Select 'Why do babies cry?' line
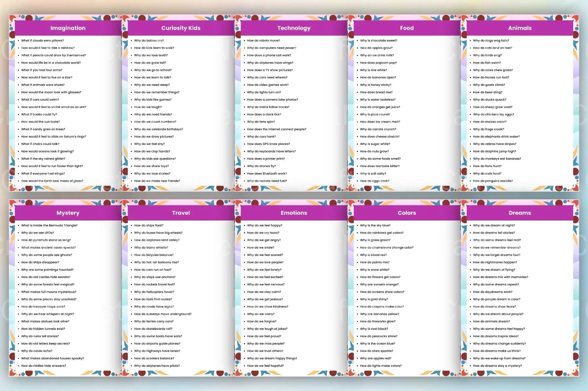The height and width of the screenshot is (391, 588). 149,41
